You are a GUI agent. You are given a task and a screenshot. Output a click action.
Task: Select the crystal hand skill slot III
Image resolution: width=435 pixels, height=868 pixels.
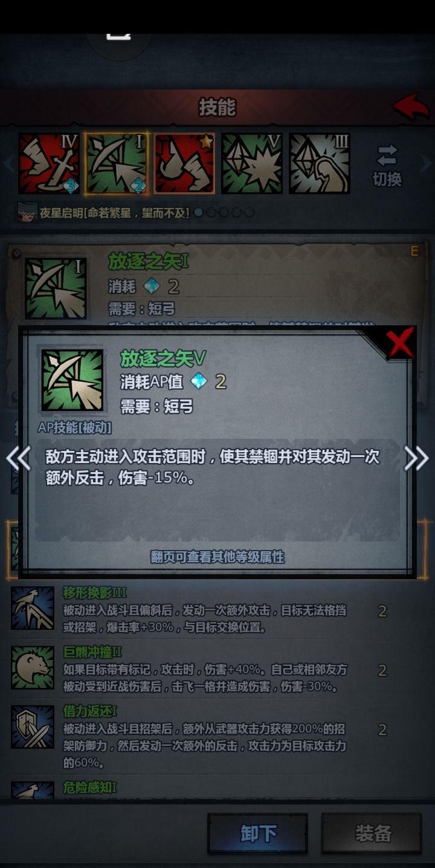(x=320, y=164)
